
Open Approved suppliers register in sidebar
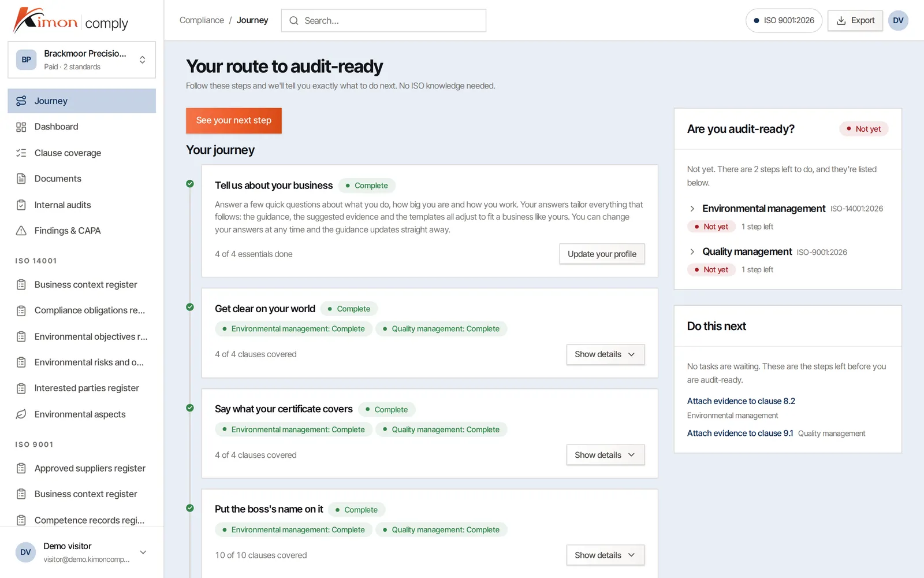pos(81,468)
